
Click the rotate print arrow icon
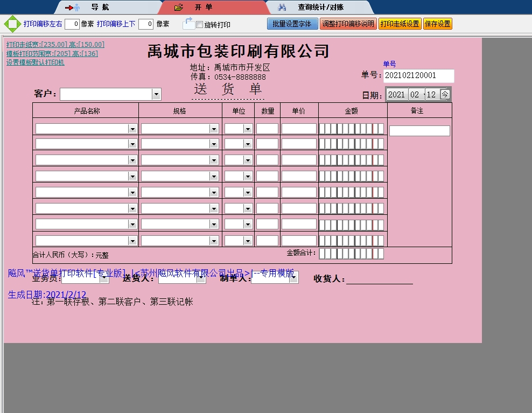coord(188,23)
